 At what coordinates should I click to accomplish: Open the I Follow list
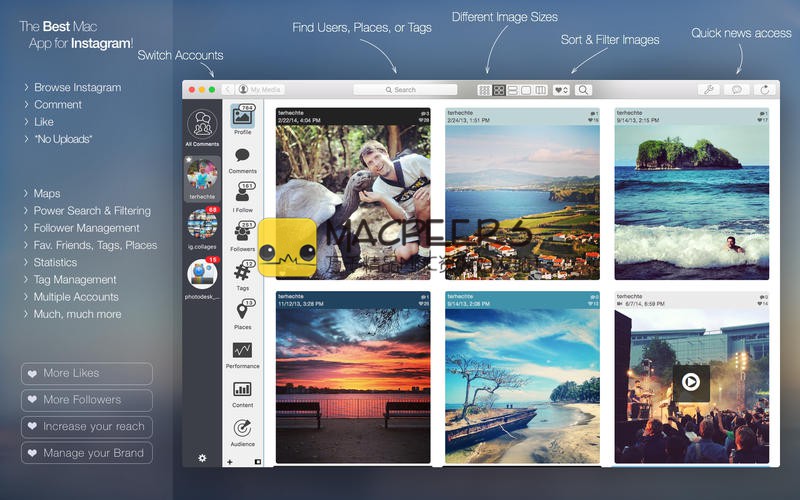242,197
